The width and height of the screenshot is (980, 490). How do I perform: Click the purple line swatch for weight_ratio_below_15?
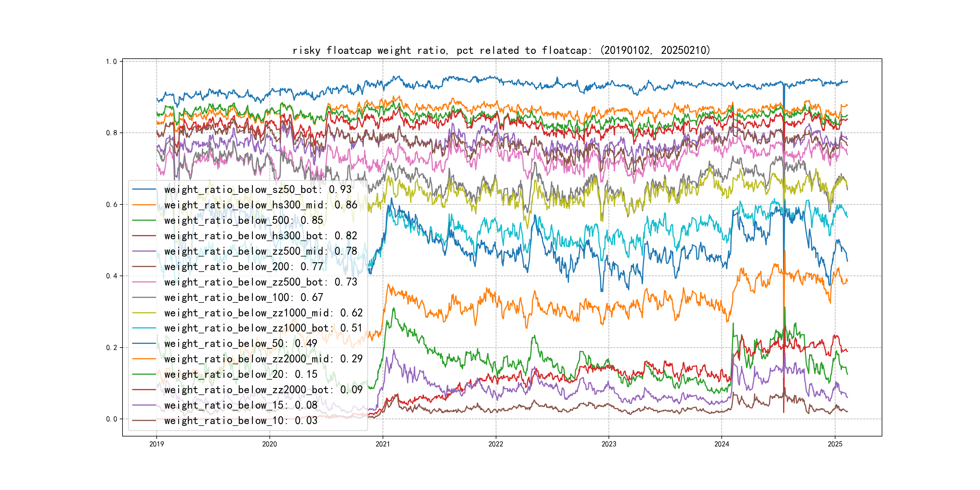[x=144, y=405]
